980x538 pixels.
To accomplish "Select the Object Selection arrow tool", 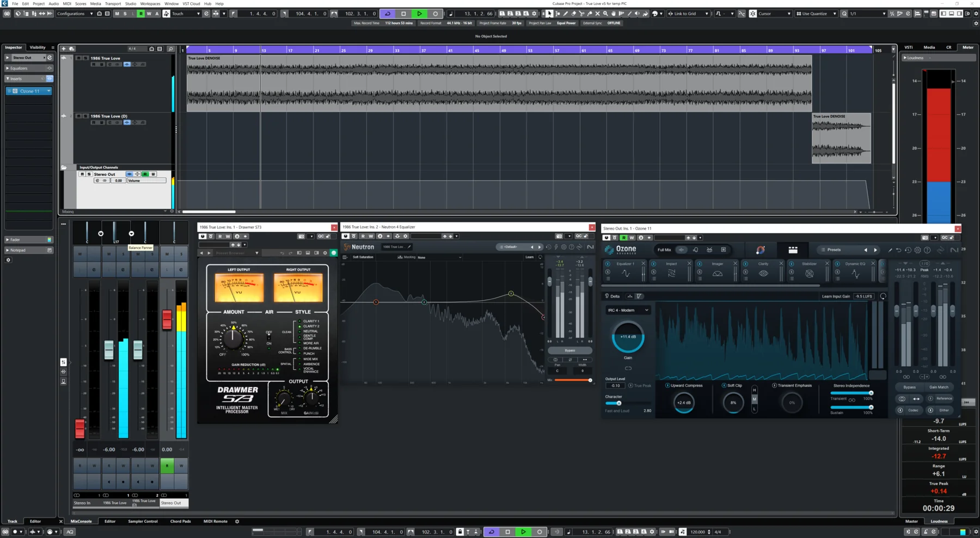I will [x=549, y=14].
